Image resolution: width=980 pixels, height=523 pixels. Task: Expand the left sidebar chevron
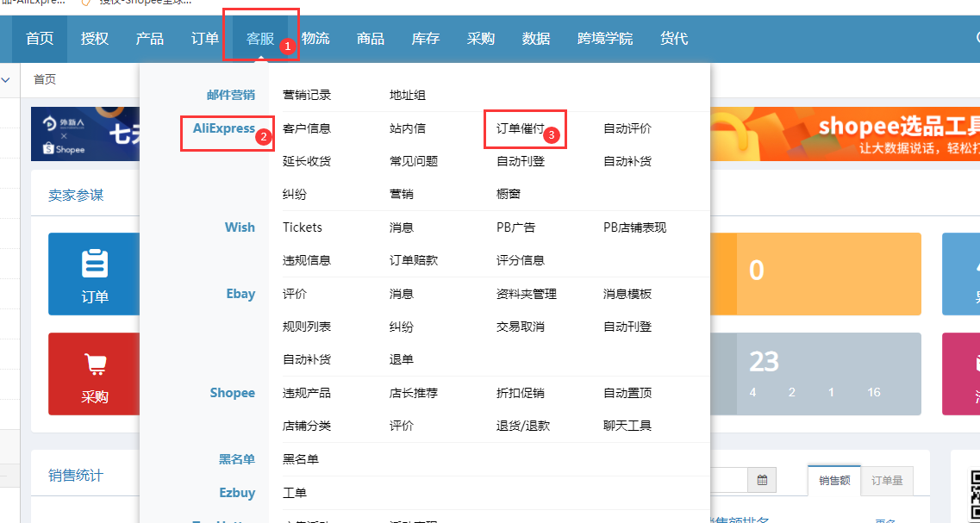tap(6, 80)
